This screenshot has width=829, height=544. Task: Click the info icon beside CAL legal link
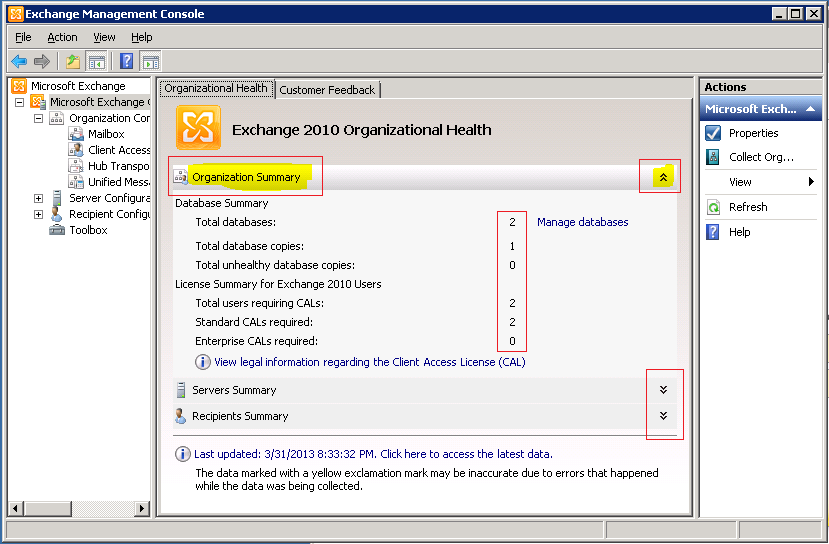pos(202,362)
